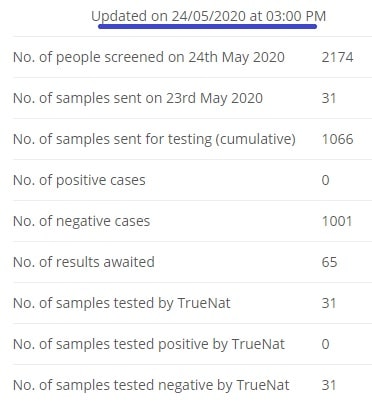Click the Updated on 24/05/2020 heading

point(209,16)
